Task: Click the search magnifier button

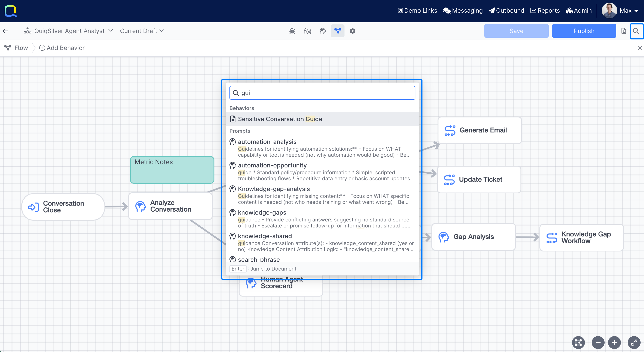Action: pos(636,31)
